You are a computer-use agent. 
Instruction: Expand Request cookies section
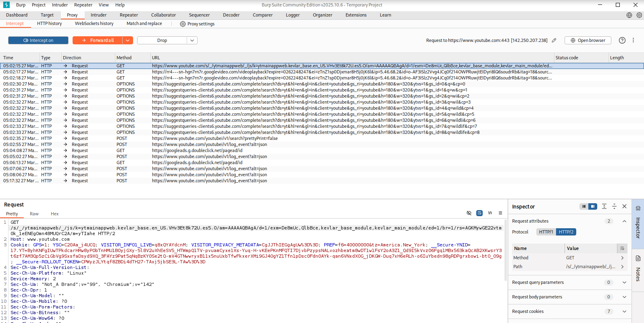[x=624, y=311]
